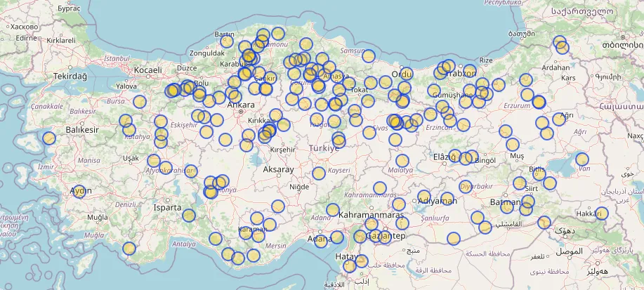Select the marker right of Isparta label
Viewport: 644px width, 290px height.
[x=188, y=215]
